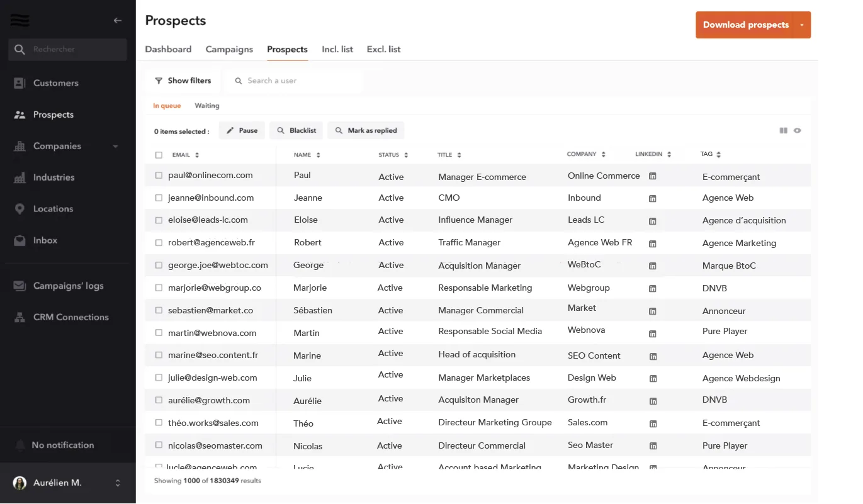Check the box for jeanne@inbound.com

point(159,198)
